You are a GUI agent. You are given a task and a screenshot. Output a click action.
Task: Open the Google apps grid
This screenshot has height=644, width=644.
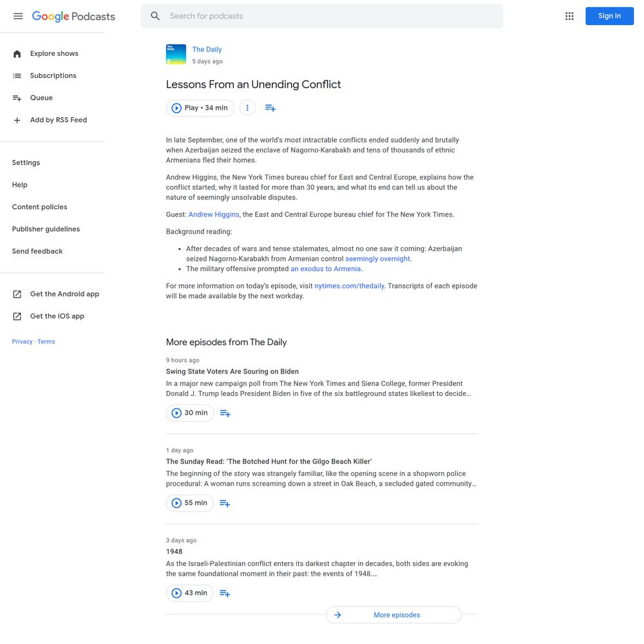pyautogui.click(x=569, y=16)
